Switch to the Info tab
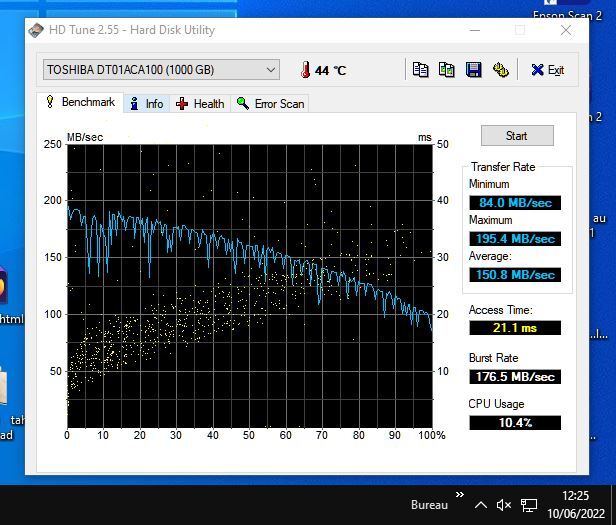Screen dimensions: 616x525 [x=146, y=103]
